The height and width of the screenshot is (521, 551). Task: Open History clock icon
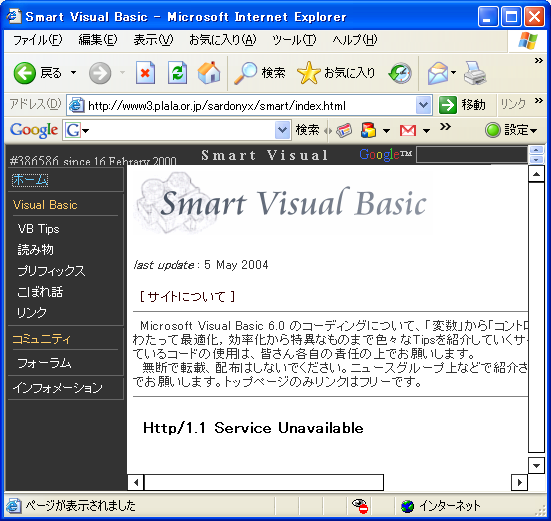[x=400, y=73]
